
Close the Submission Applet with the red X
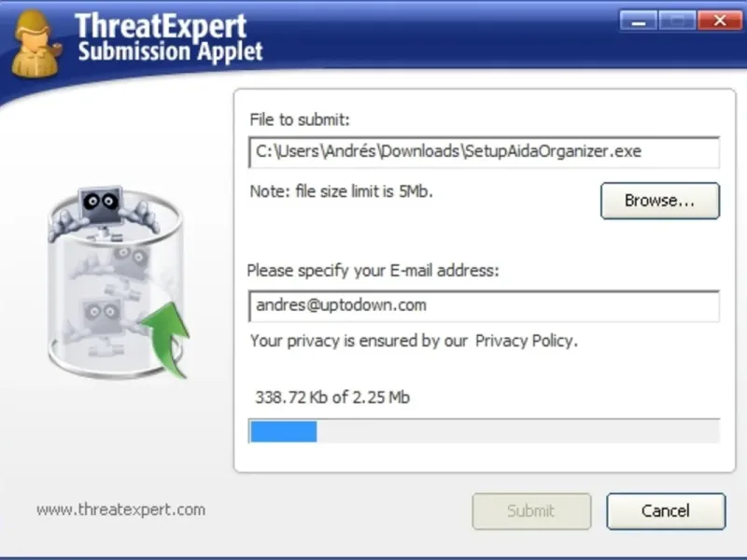point(720,21)
